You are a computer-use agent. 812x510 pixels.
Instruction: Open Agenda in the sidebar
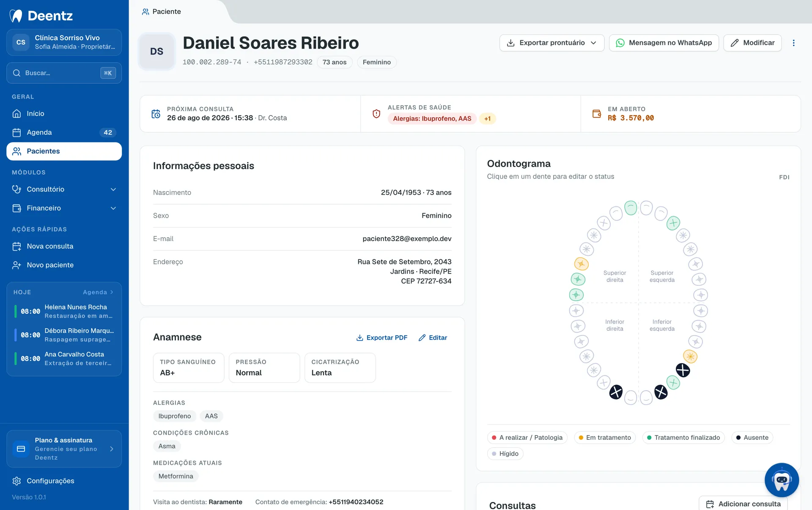point(64,132)
